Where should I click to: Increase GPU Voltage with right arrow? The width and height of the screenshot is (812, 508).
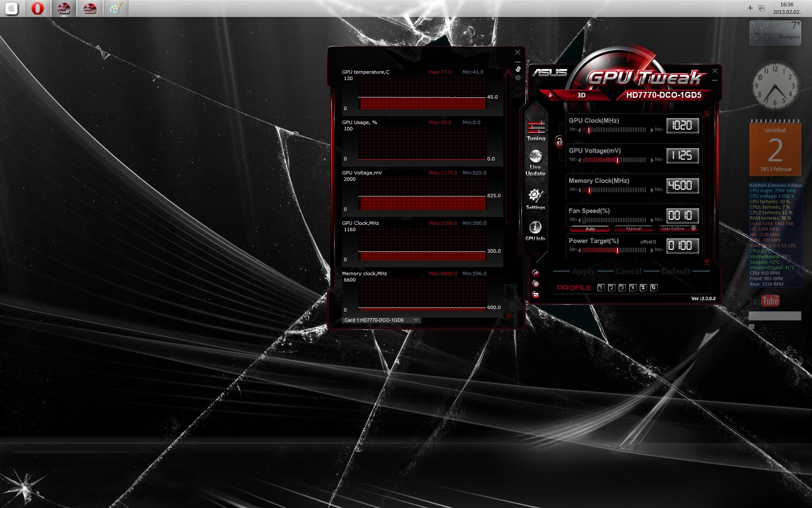(x=652, y=160)
